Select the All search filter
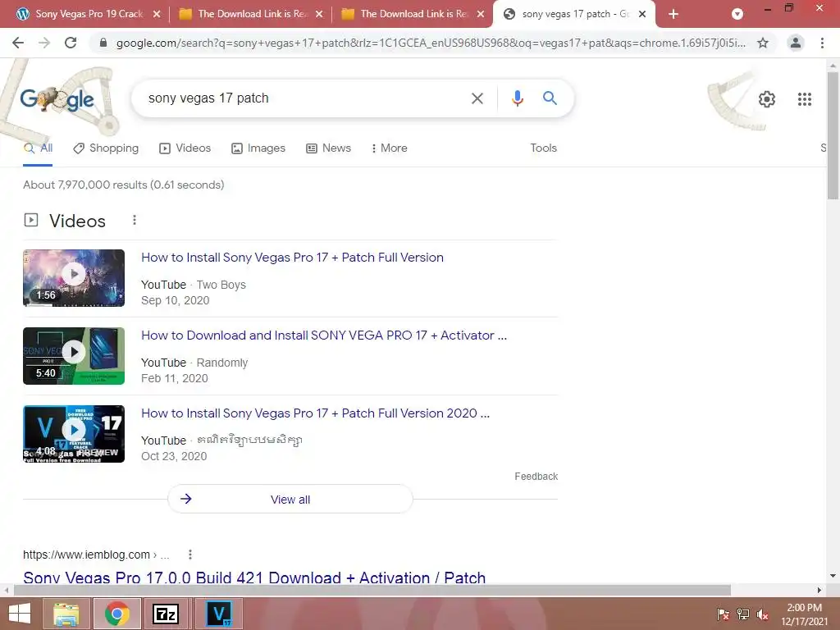 tap(38, 148)
